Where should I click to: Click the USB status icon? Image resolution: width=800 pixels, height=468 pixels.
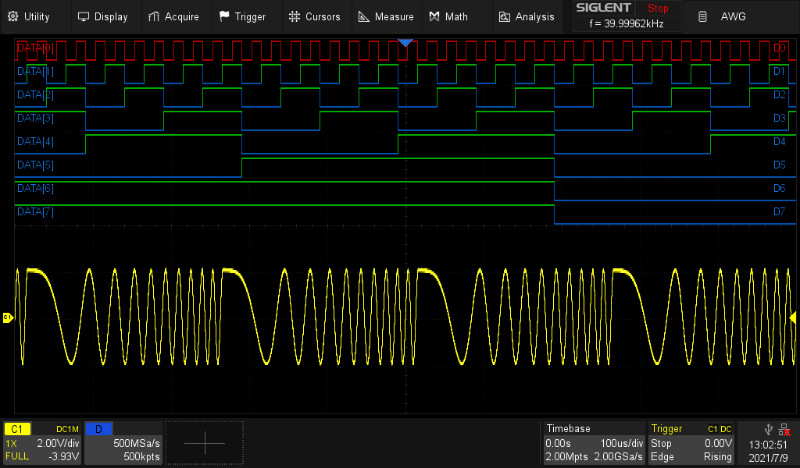767,429
